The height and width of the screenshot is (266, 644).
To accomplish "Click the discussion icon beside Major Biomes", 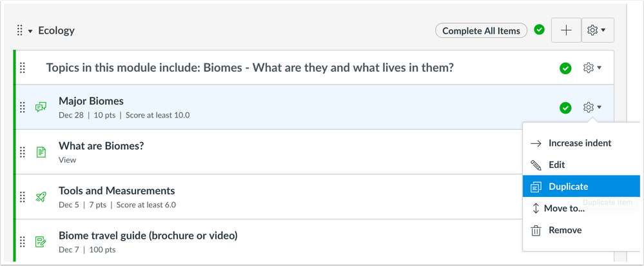I will click(x=41, y=107).
